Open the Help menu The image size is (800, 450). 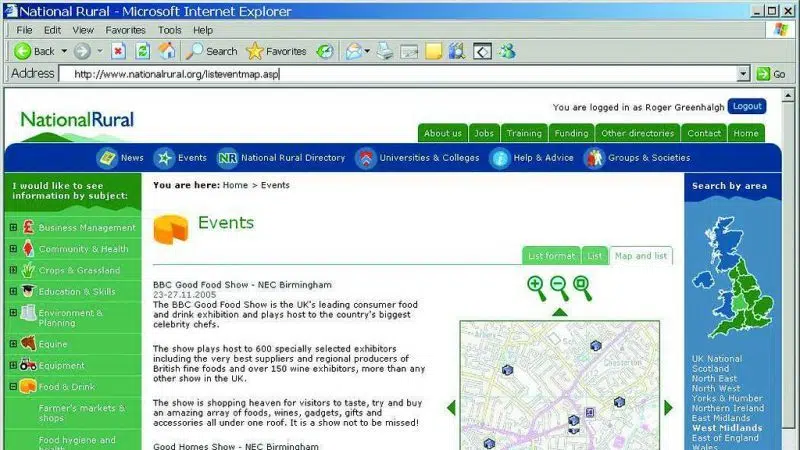[203, 30]
